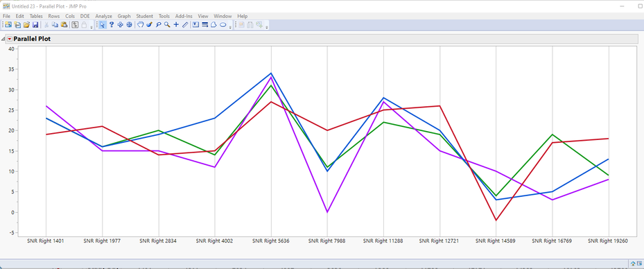Viewport: 644px width, 269px height.
Task: Choose the line drawing tool
Action: click(185, 25)
